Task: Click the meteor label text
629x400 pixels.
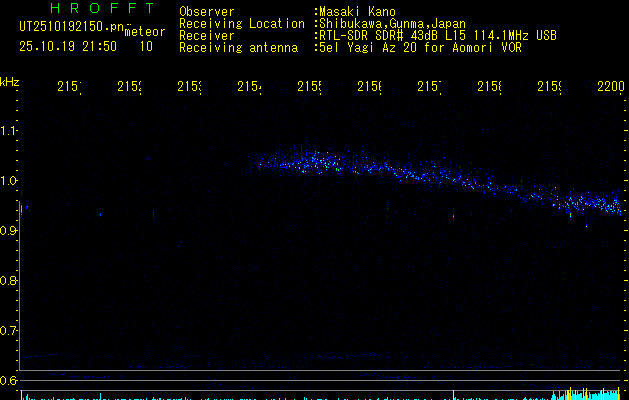Action: [144, 32]
